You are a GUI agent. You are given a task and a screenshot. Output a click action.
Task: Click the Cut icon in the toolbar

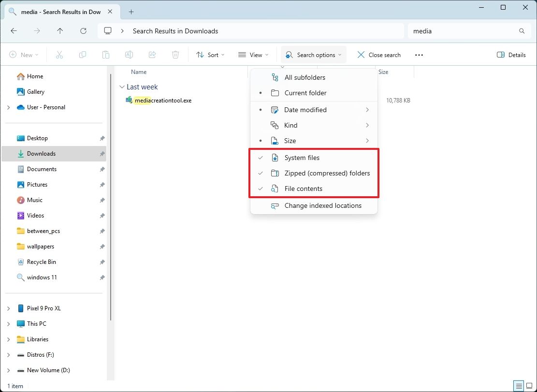[x=59, y=55]
